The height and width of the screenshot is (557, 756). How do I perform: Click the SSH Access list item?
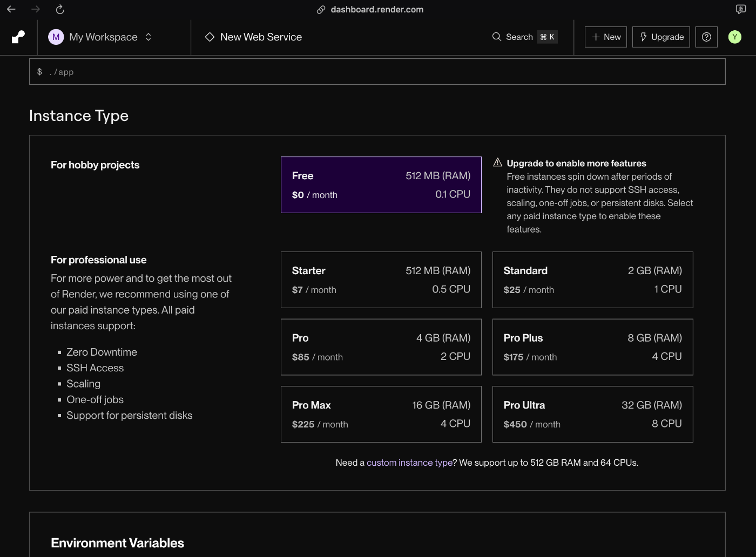95,368
